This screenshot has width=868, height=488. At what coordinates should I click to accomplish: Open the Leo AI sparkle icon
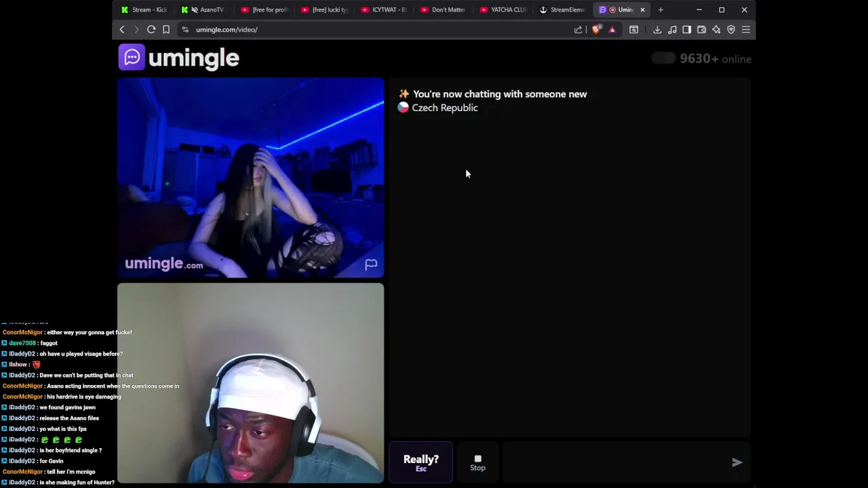click(x=717, y=30)
